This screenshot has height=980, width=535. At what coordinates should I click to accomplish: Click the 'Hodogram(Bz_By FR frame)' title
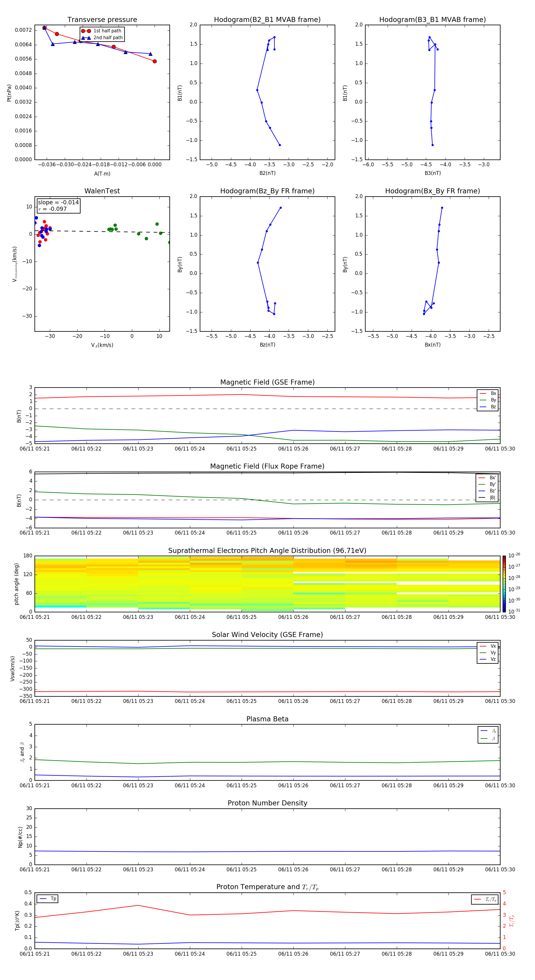pos(267,191)
